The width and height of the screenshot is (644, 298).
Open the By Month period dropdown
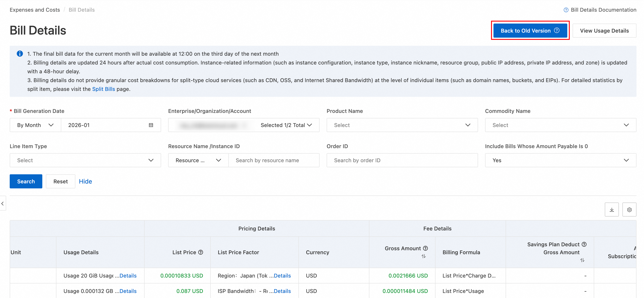[35, 125]
